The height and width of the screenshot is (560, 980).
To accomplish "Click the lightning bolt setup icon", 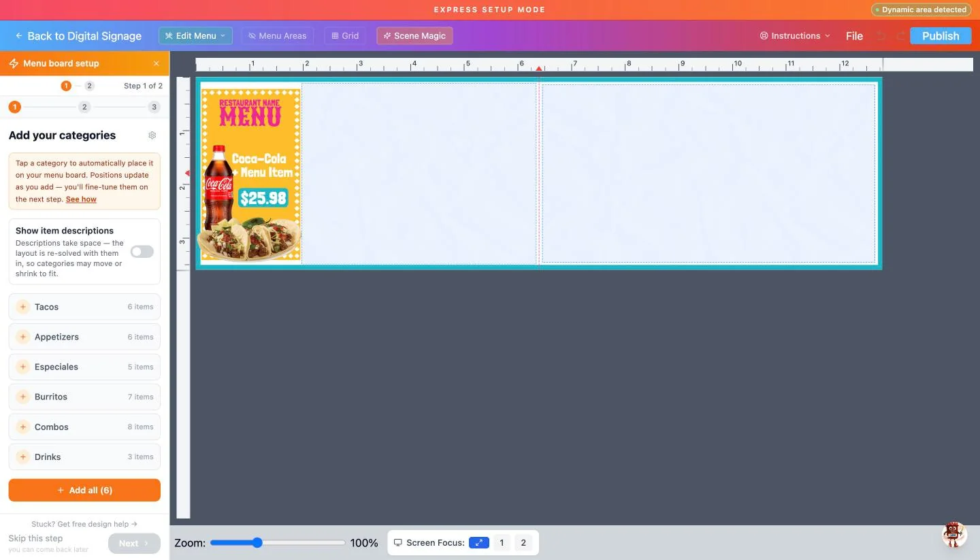I will coord(14,63).
